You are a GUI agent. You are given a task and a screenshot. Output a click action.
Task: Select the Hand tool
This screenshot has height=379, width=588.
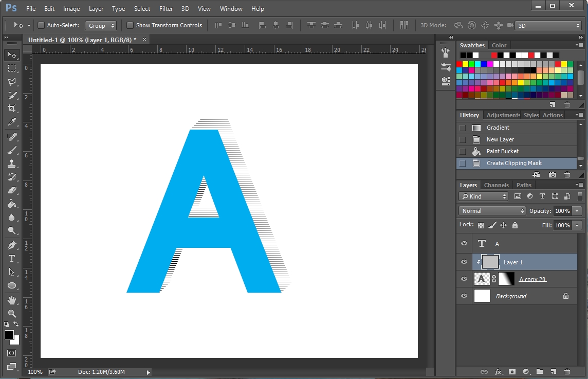click(12, 300)
